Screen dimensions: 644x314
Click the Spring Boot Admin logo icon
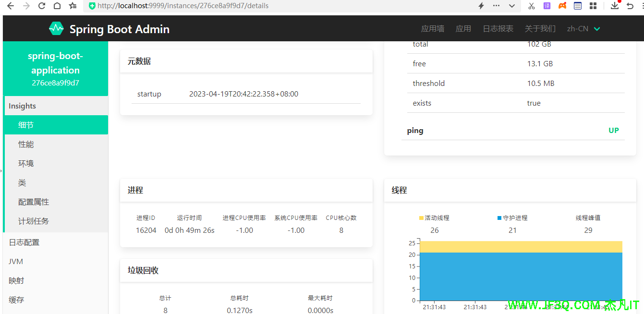(x=56, y=29)
